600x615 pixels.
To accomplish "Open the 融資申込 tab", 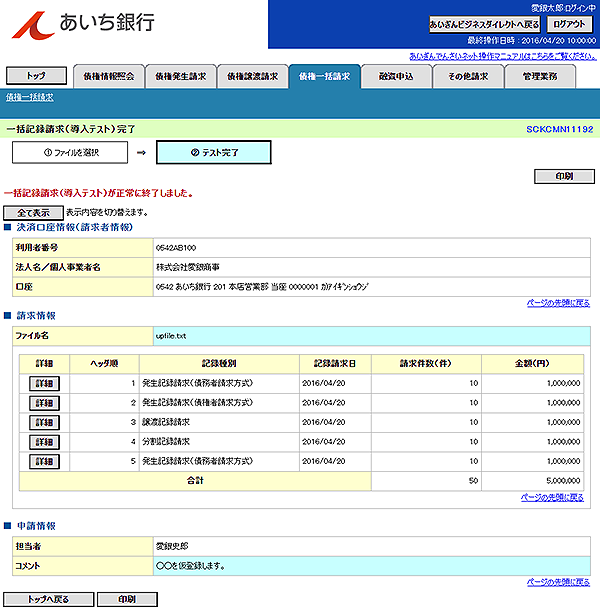I will pos(396,76).
